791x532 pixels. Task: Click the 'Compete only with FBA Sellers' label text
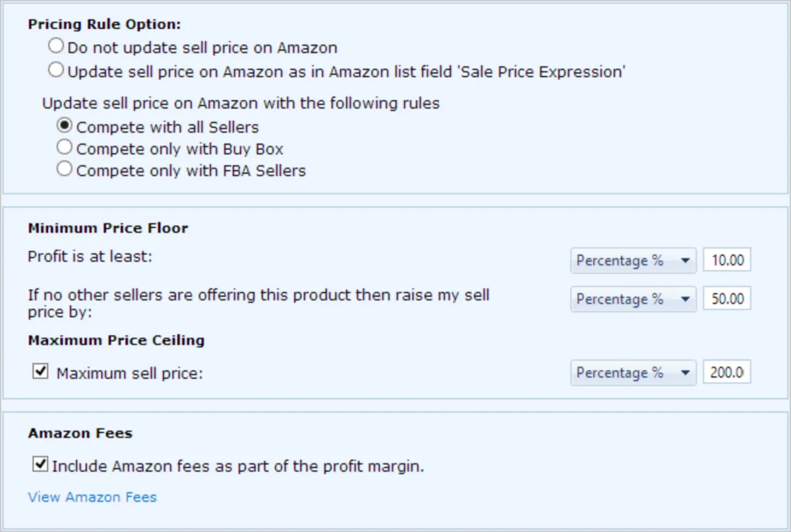point(191,171)
